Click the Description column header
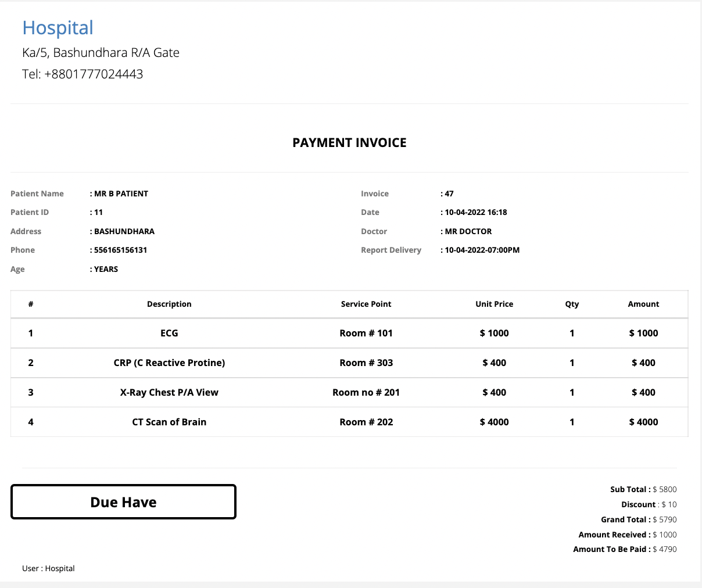The image size is (702, 588). click(x=169, y=304)
